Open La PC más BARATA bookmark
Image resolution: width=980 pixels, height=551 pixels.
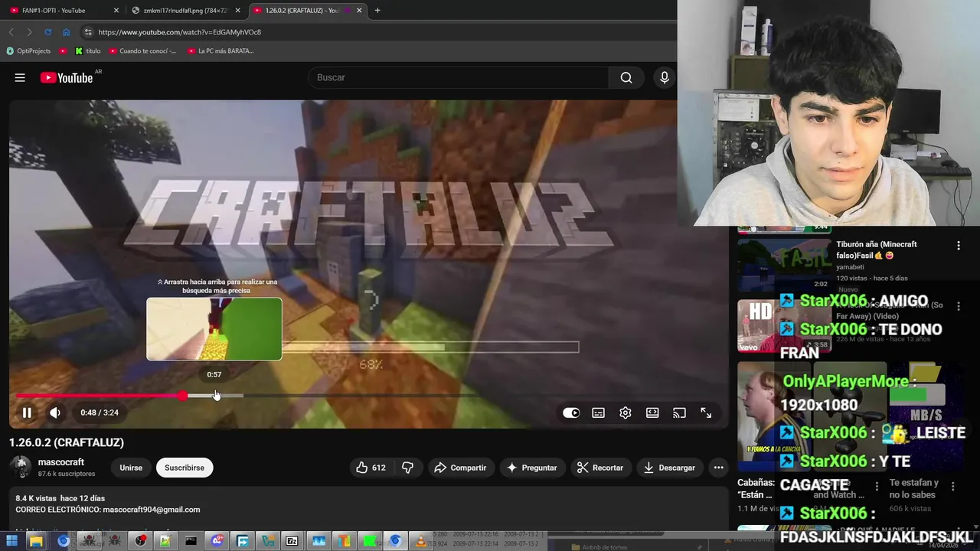coord(220,51)
